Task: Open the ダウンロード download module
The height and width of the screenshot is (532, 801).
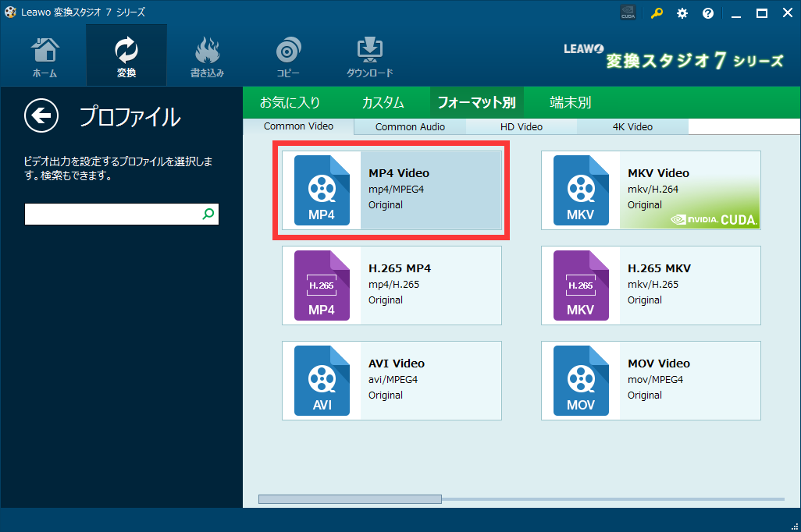Action: point(370,56)
